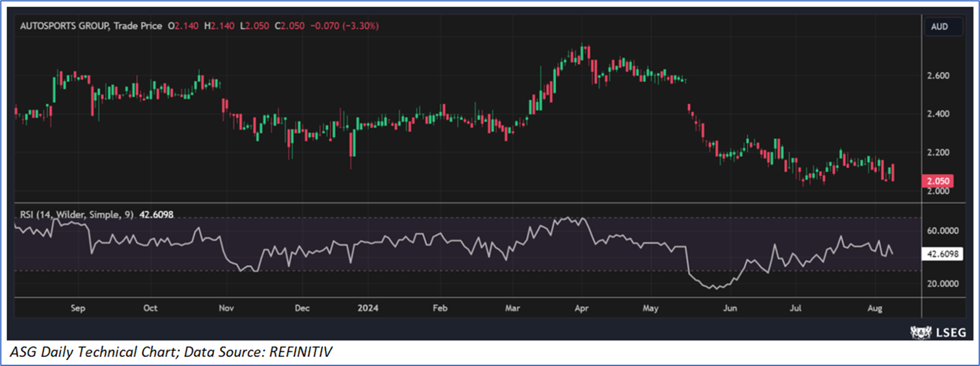Click the change value −0.070 (−3.30%)
980x366 pixels.
pos(344,26)
